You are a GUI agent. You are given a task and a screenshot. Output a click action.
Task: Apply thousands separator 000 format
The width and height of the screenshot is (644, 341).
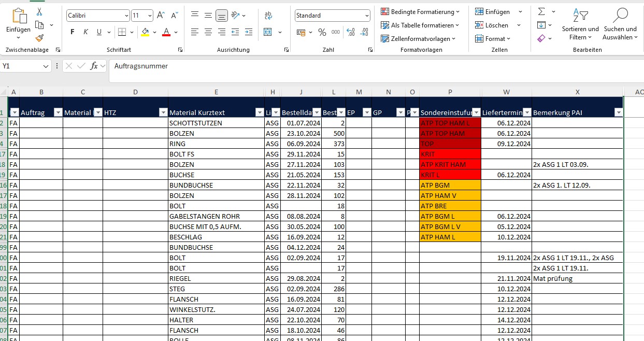[x=336, y=32]
